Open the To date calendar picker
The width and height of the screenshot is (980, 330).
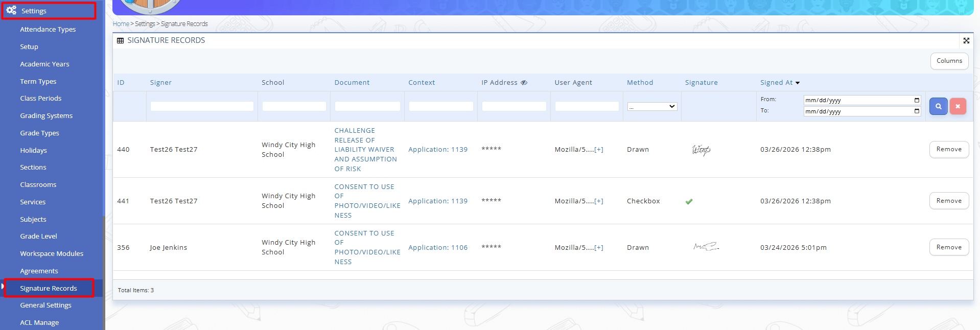tap(917, 111)
